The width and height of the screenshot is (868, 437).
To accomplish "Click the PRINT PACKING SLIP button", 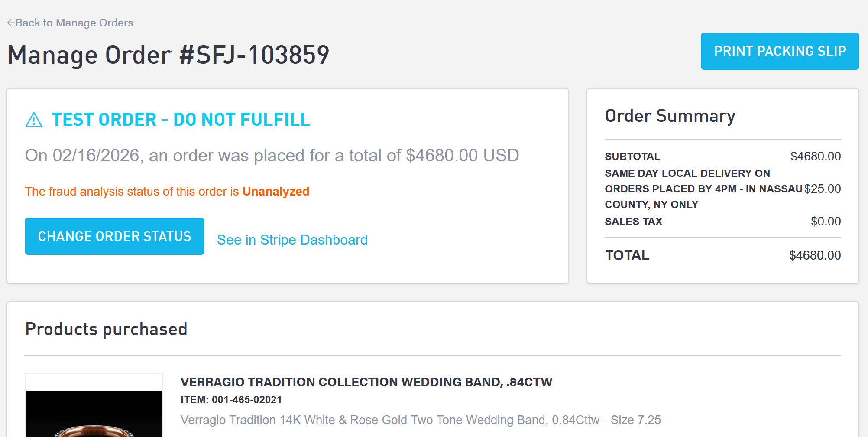I will point(779,51).
